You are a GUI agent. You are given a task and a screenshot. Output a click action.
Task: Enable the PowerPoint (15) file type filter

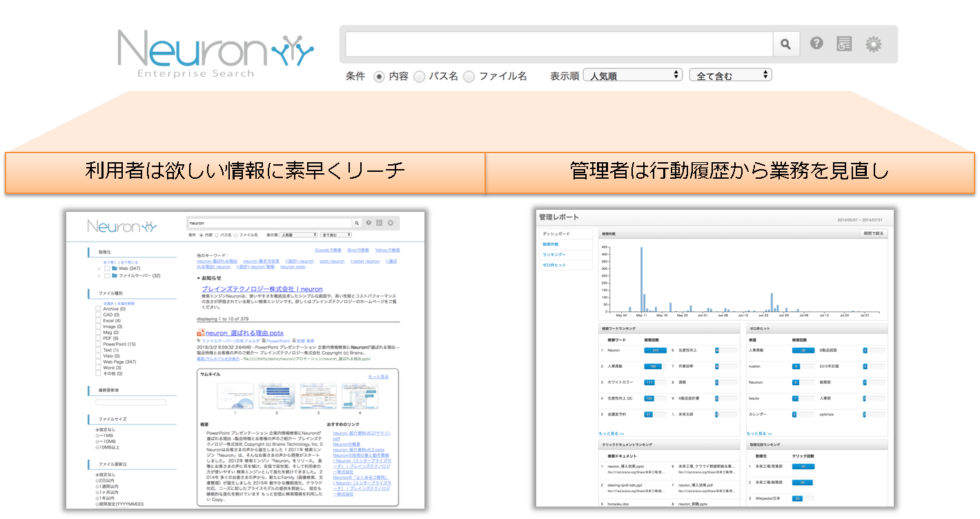pyautogui.click(x=97, y=344)
